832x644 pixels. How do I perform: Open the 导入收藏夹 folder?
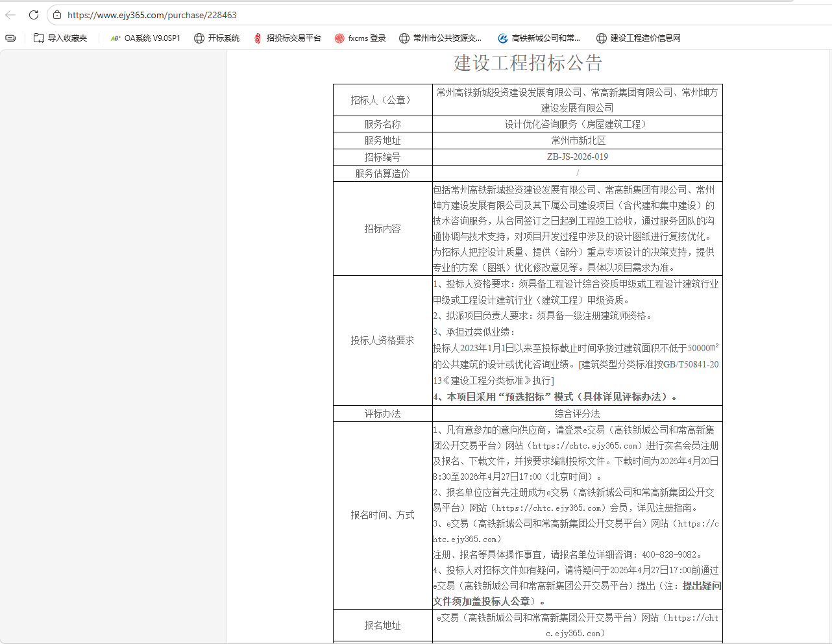[60, 38]
